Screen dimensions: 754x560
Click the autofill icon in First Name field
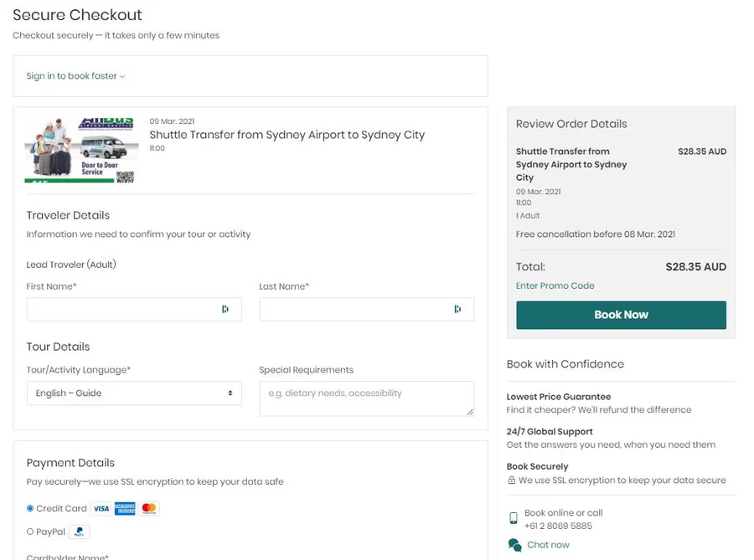click(225, 309)
